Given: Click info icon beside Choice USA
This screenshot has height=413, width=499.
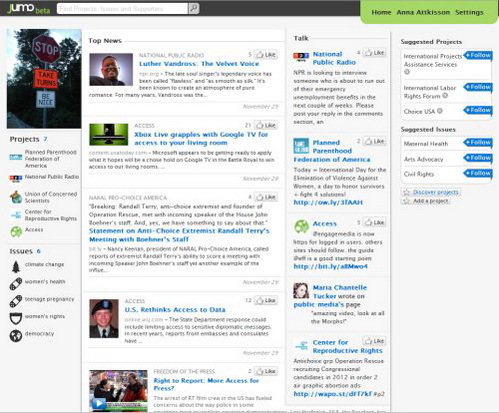Looking at the screenshot, I should [x=440, y=111].
